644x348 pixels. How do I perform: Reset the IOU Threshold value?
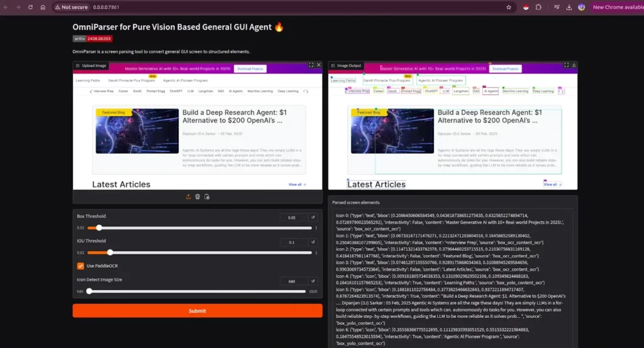(x=313, y=241)
